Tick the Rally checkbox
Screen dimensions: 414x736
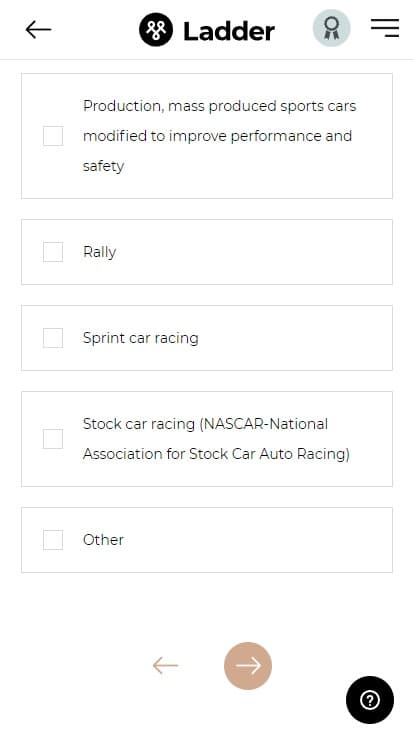(x=53, y=252)
